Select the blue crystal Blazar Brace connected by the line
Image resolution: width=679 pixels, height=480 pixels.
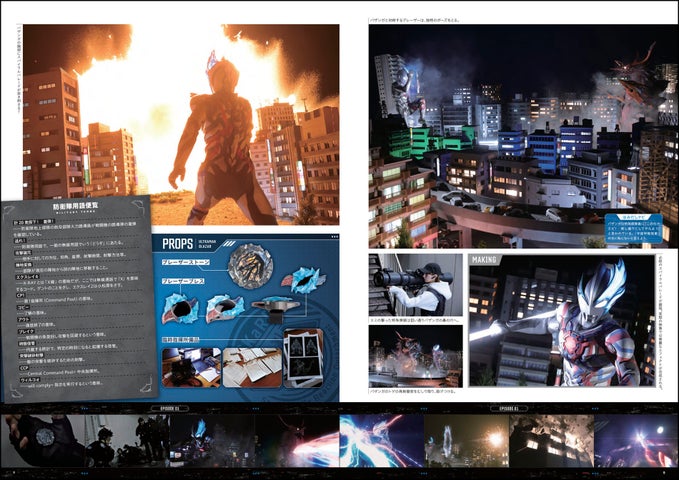[x=302, y=281]
